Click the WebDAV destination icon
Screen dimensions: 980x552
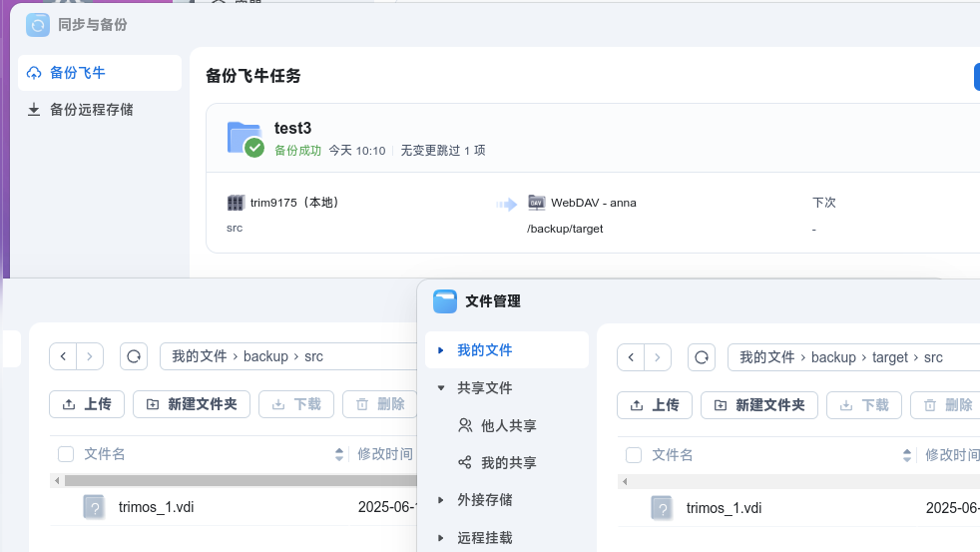coord(536,203)
